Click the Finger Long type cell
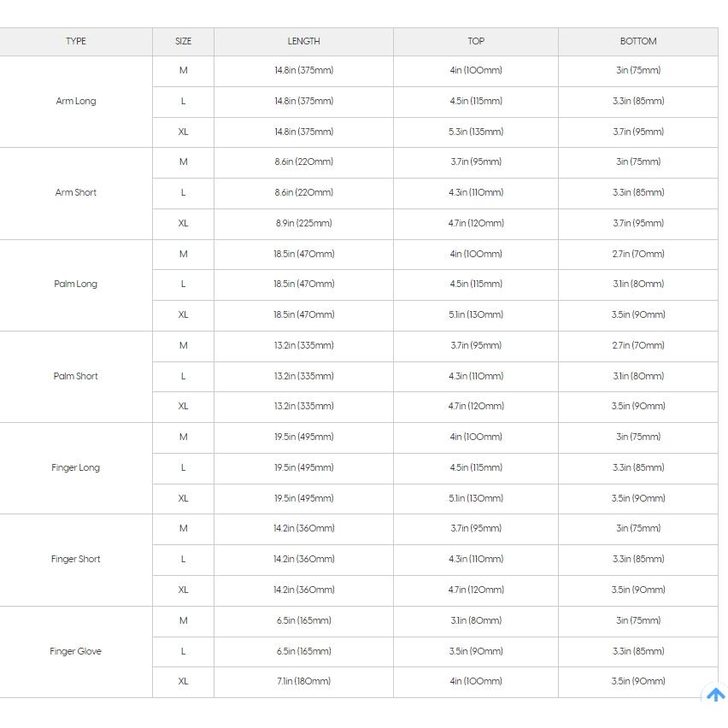The width and height of the screenshot is (728, 728). tap(76, 467)
